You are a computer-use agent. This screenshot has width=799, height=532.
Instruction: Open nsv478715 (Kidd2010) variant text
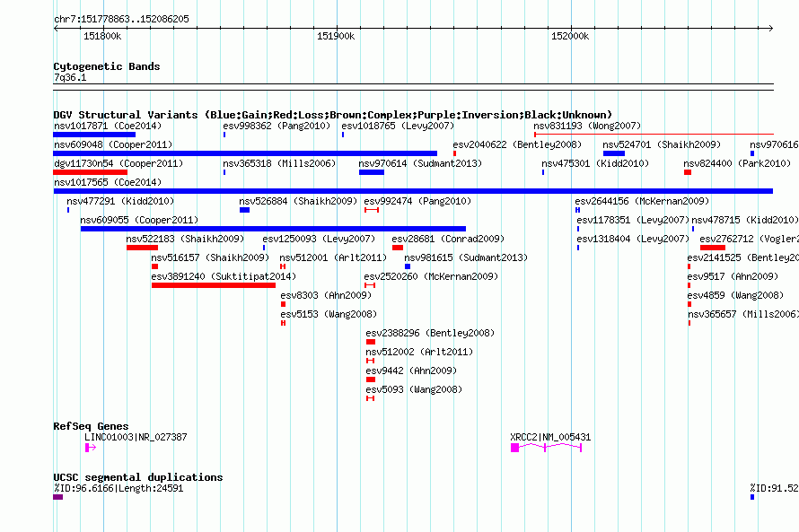click(744, 220)
